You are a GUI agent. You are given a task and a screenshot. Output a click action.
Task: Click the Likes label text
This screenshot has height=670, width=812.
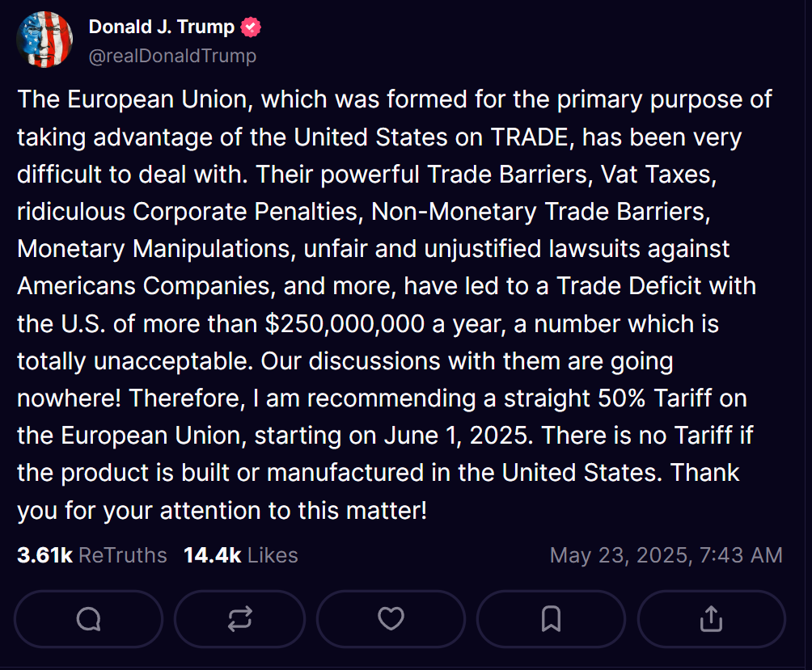click(x=273, y=555)
